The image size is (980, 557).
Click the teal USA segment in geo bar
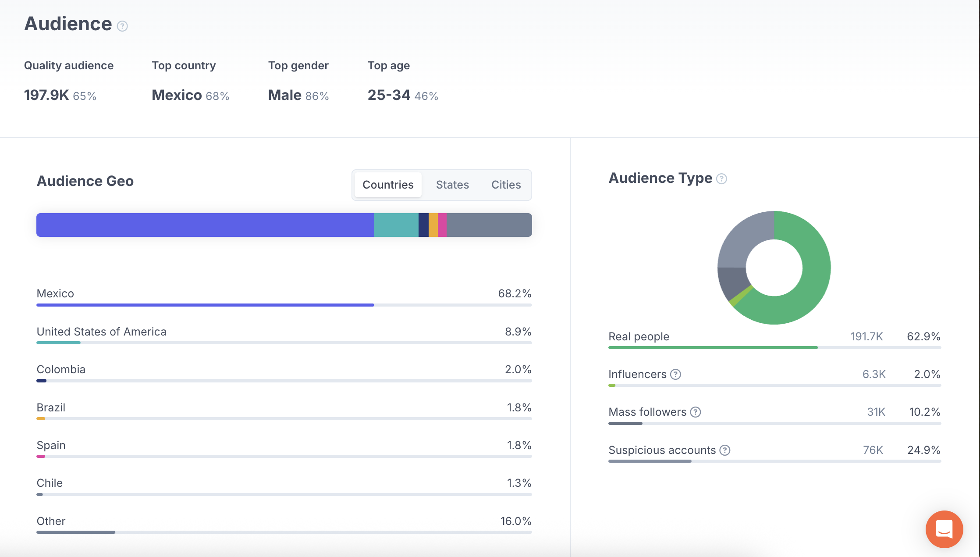[x=396, y=225]
